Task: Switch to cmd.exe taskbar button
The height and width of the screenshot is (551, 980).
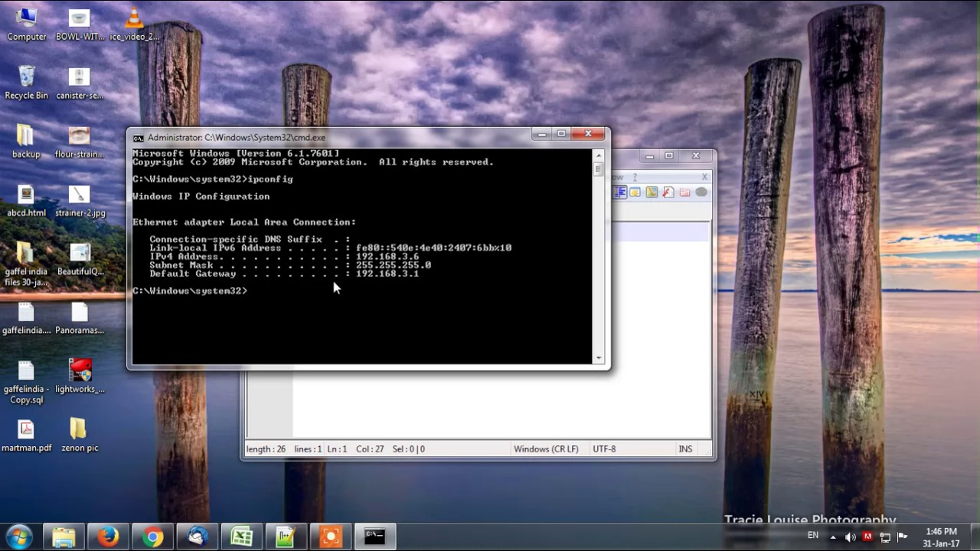Action: click(374, 536)
